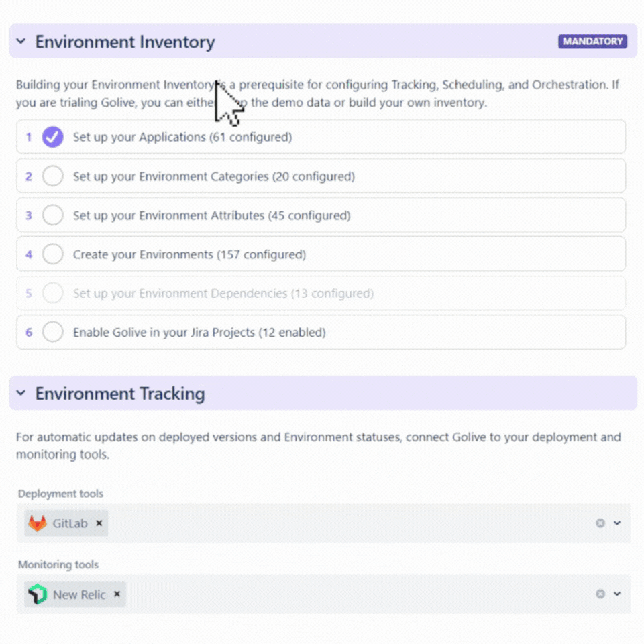Click the New Relic icon in Monitoring tools

pyautogui.click(x=38, y=594)
